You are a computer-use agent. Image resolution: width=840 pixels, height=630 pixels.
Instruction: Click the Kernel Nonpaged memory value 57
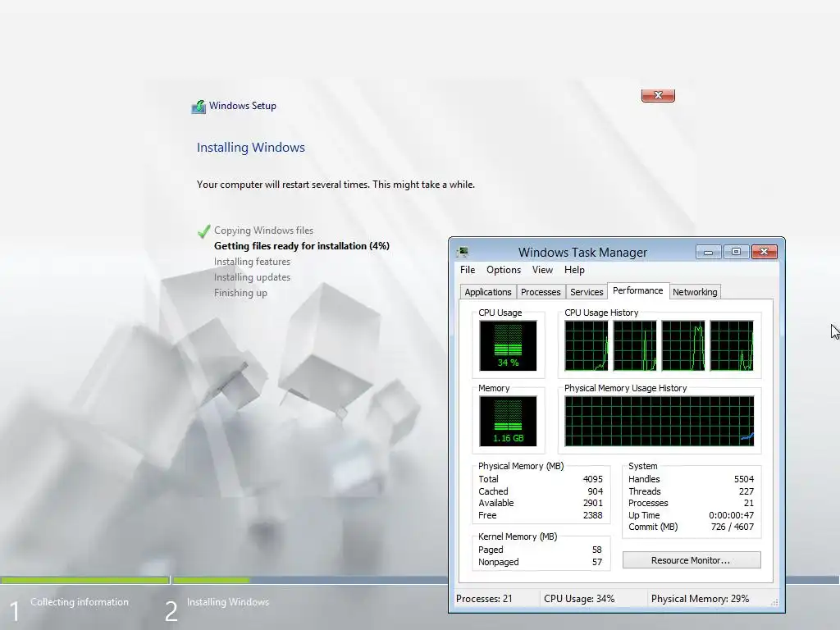click(597, 562)
